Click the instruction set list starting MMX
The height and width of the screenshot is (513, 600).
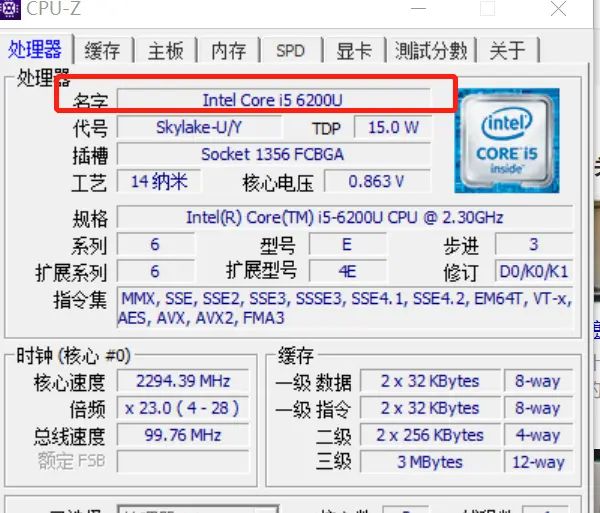click(x=345, y=308)
